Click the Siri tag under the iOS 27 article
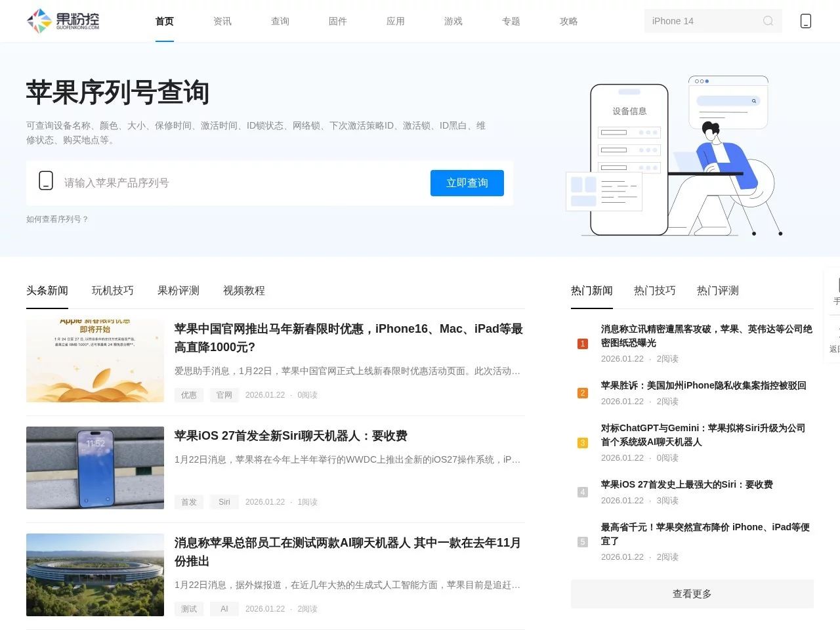This screenshot has width=840, height=630. [x=224, y=501]
